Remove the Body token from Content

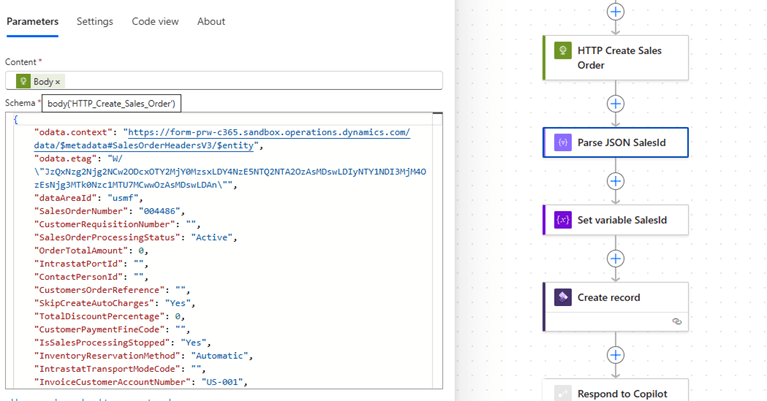point(58,81)
